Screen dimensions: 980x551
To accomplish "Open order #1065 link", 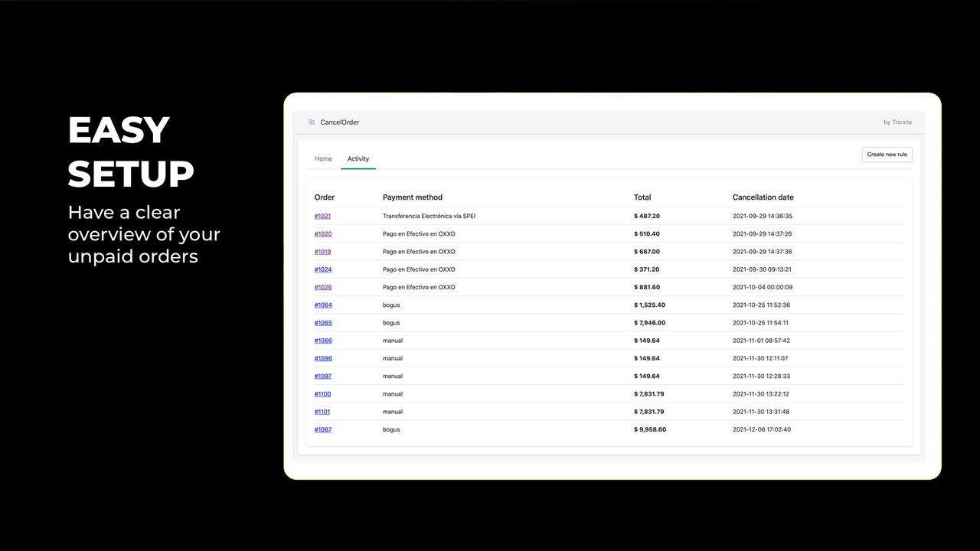I will [323, 323].
